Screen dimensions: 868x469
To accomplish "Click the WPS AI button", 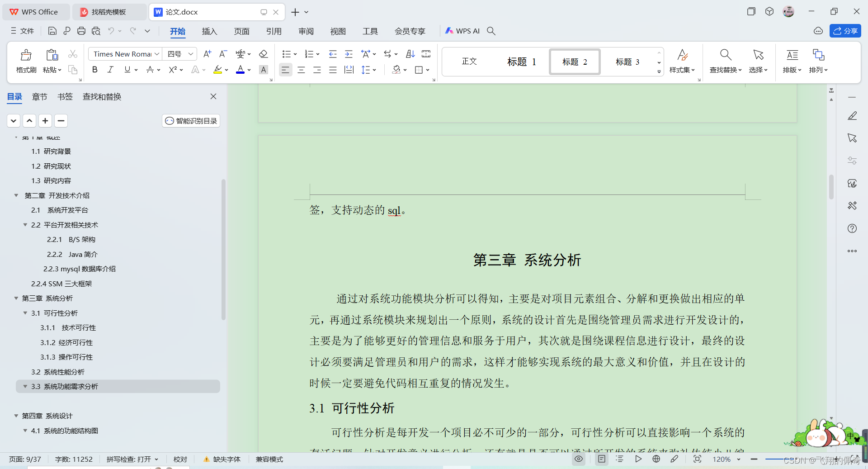I will pyautogui.click(x=462, y=31).
